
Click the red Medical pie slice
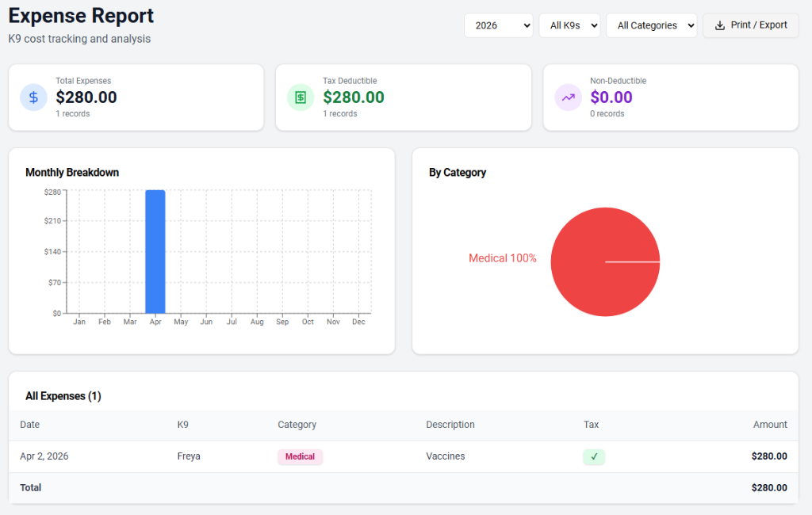[x=605, y=262]
